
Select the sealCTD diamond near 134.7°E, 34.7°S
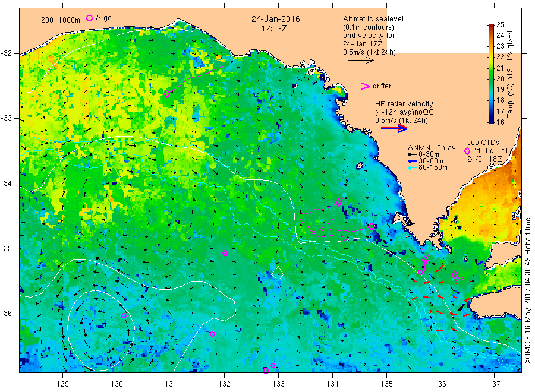pyautogui.click(x=371, y=226)
